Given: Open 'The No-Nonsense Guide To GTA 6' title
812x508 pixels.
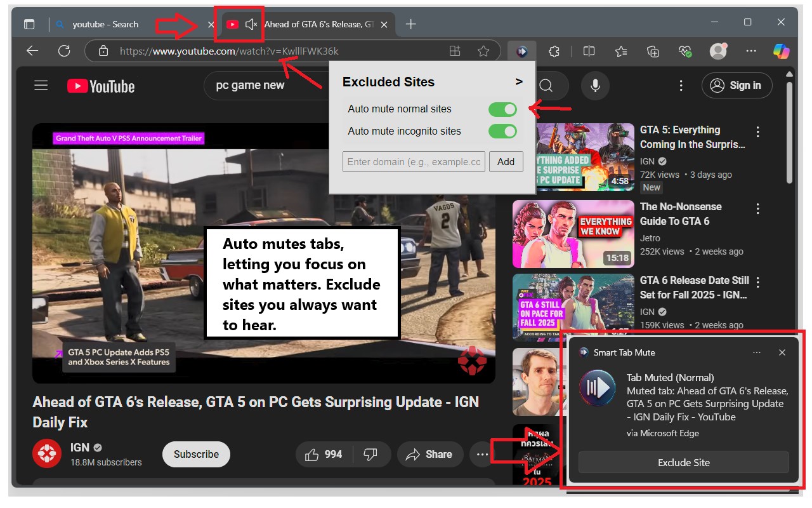Looking at the screenshot, I should coord(681,214).
